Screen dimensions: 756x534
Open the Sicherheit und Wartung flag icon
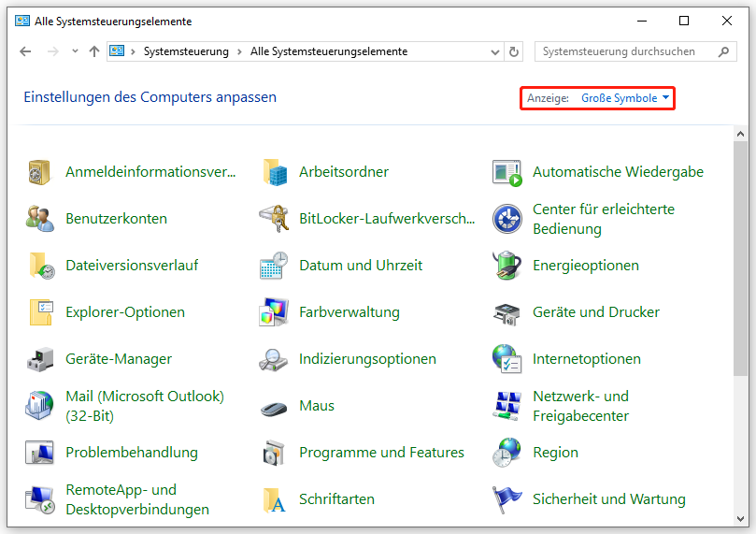coord(507,499)
